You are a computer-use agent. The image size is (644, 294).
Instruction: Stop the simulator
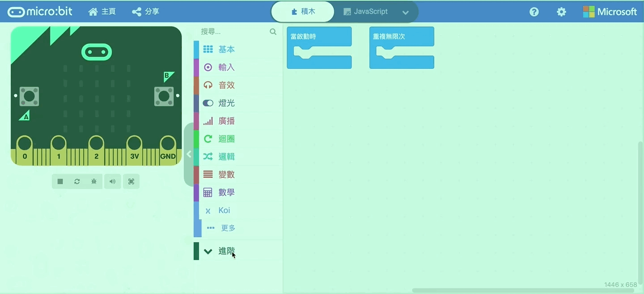point(60,181)
